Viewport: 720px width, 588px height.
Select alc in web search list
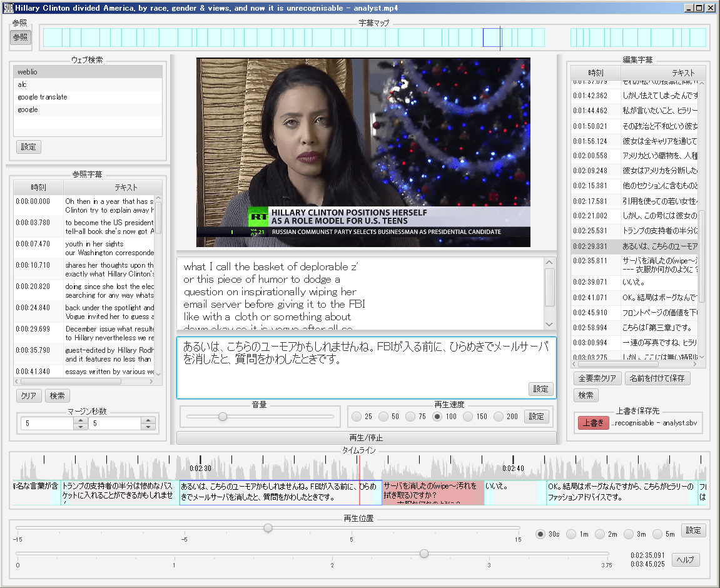(88, 84)
